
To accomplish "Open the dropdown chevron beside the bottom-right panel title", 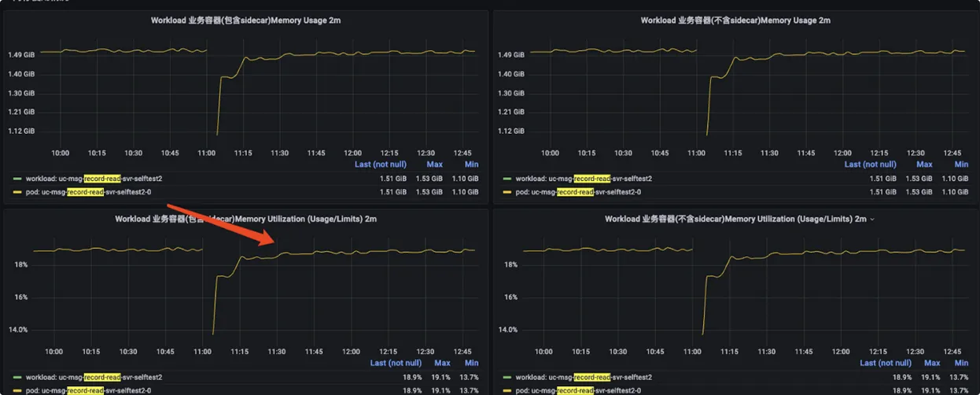I will (872, 219).
